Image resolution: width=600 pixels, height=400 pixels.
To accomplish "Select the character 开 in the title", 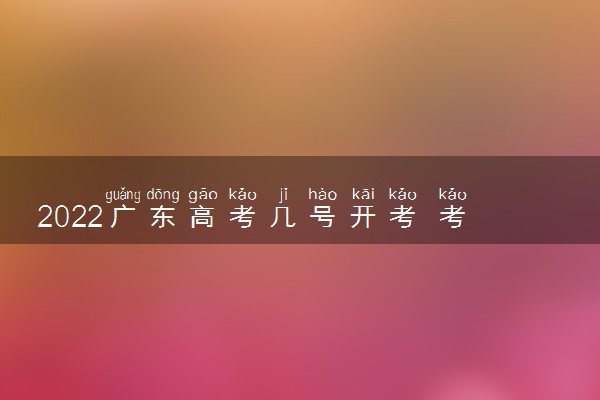I will (x=363, y=217).
